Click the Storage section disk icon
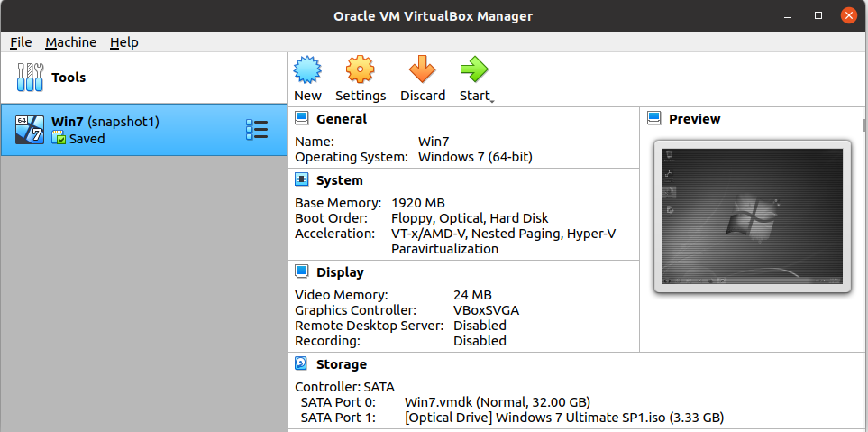The image size is (868, 432). point(302,364)
